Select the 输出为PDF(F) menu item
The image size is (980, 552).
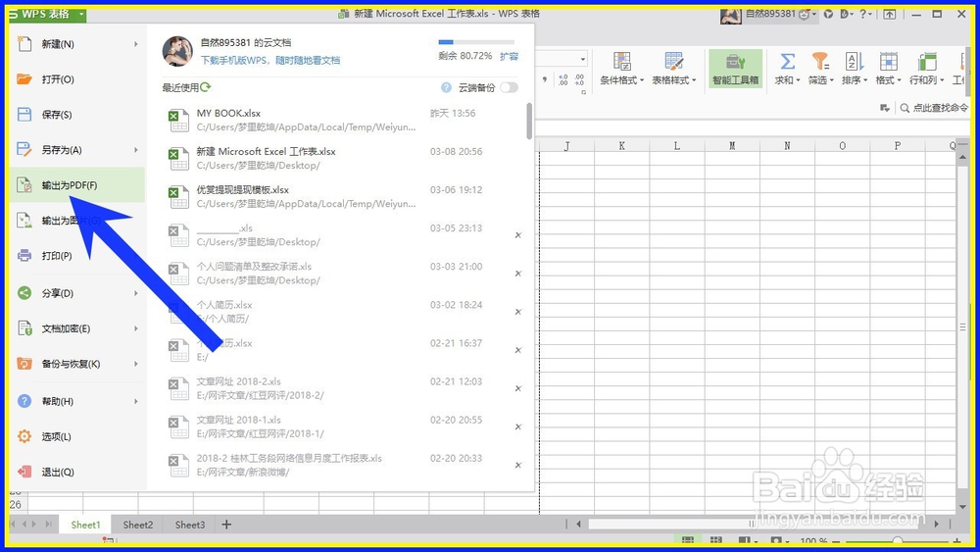coord(76,185)
